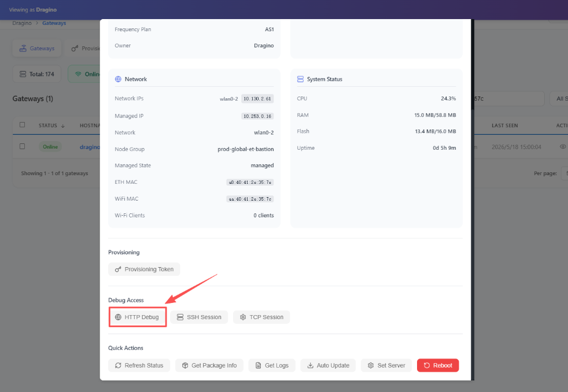Select the WiFi MAC address value
Viewport: 568px width, 392px height.
250,199
